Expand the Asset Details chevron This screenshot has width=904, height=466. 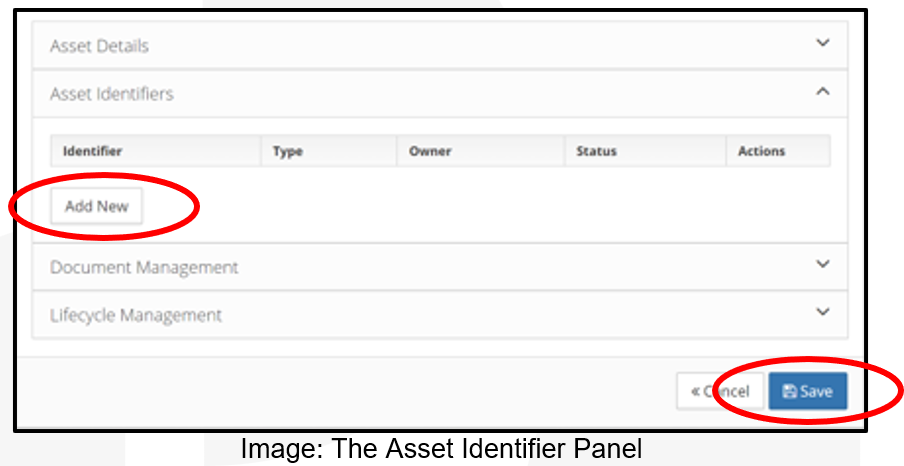(823, 43)
